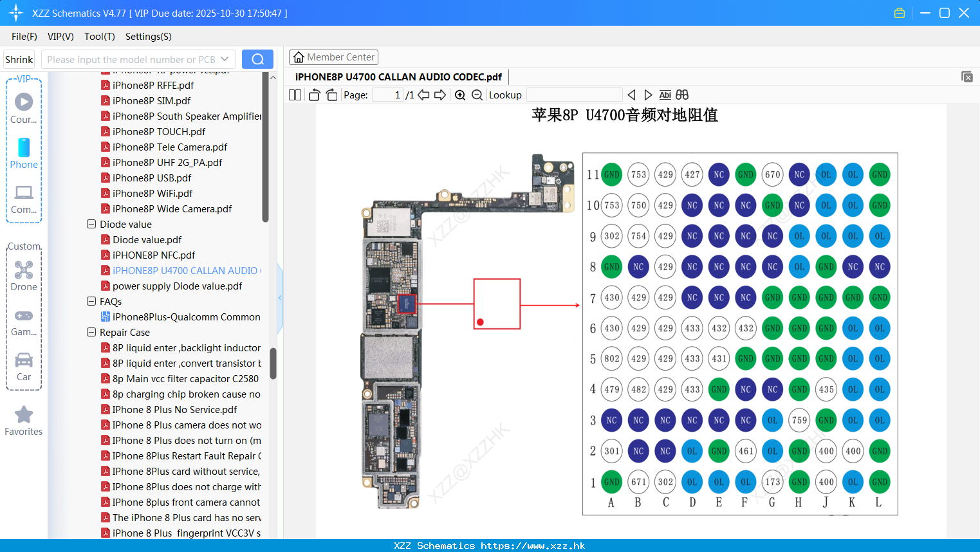
Task: Go to next page arrow
Action: (x=440, y=95)
